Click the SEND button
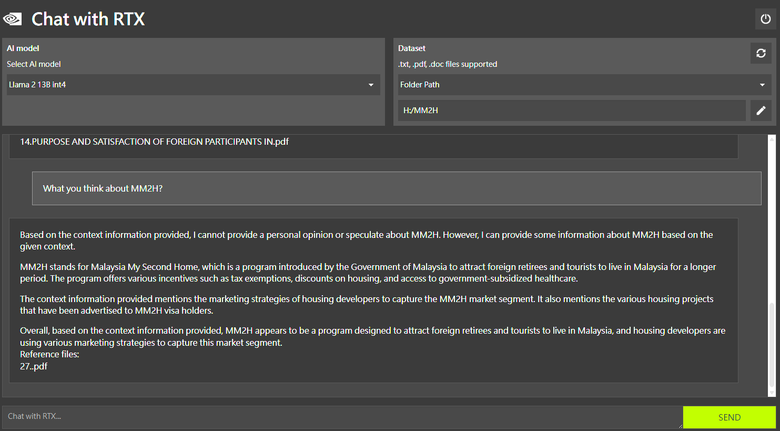The image size is (780, 431). click(729, 417)
